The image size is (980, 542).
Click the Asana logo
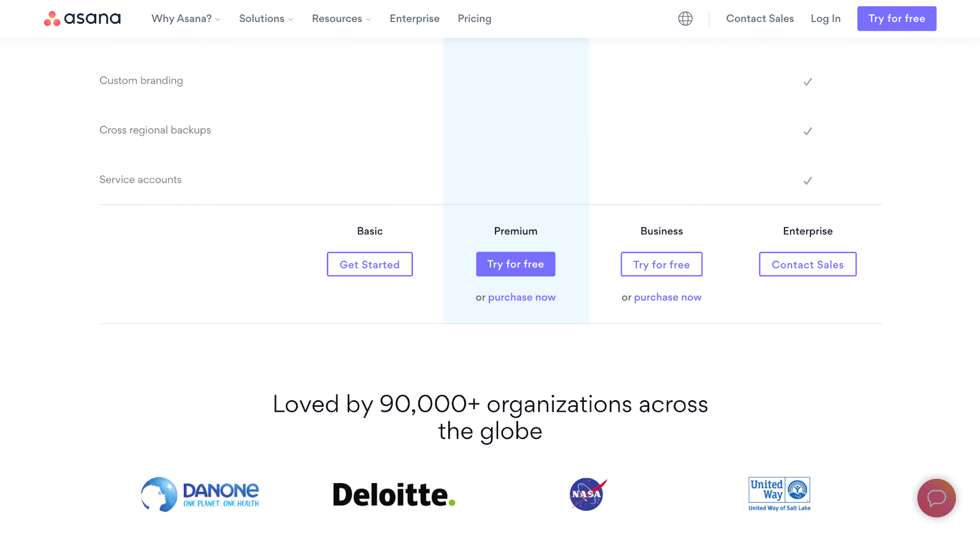(x=81, y=18)
